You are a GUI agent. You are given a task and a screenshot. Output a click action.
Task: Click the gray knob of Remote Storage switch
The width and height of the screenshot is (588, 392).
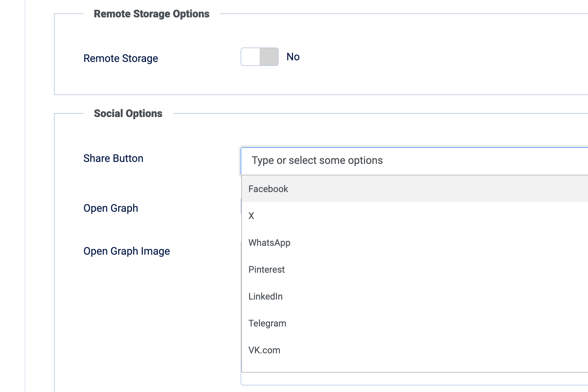click(x=269, y=57)
